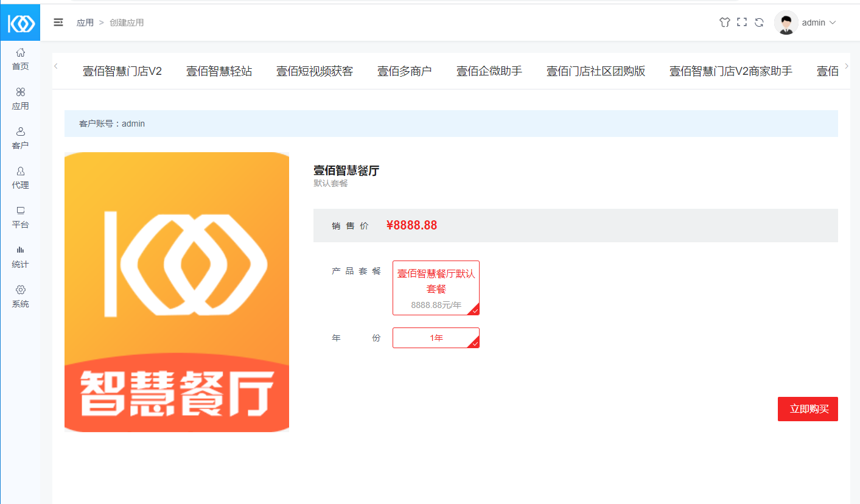
Task: Click the 智慧餐厅 product image
Action: pos(177,292)
